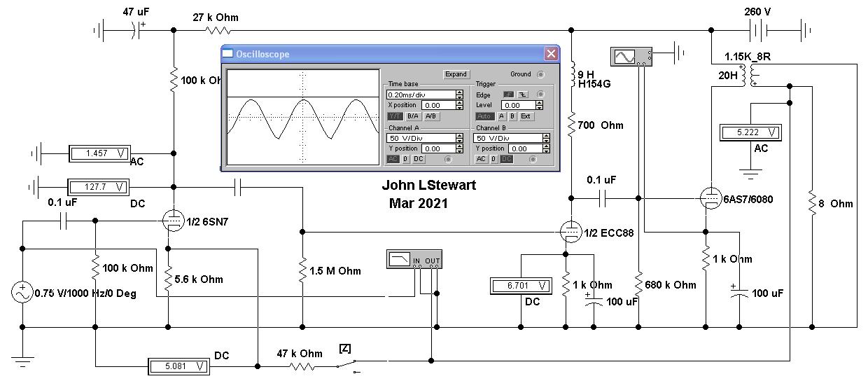Set Channel B coupling to 0
This screenshot has height=381, width=868.
click(x=493, y=159)
